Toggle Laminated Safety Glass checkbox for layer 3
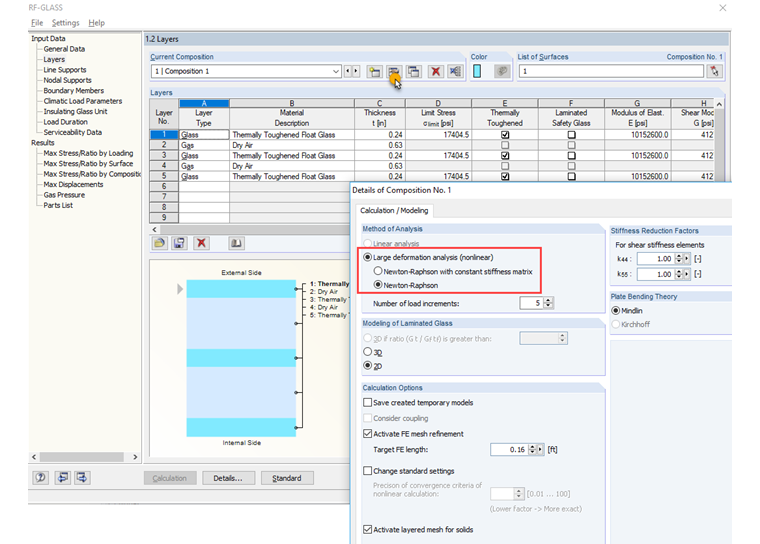 (x=571, y=156)
